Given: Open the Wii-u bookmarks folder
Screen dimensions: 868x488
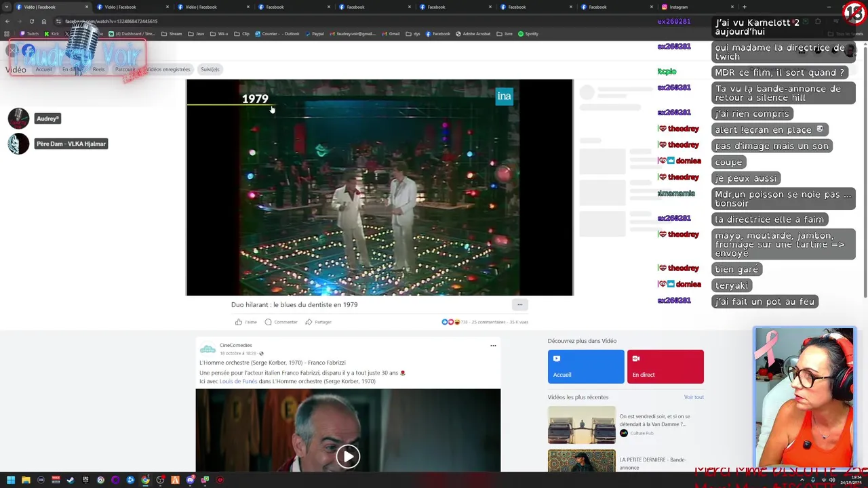Looking at the screenshot, I should click(x=218, y=34).
